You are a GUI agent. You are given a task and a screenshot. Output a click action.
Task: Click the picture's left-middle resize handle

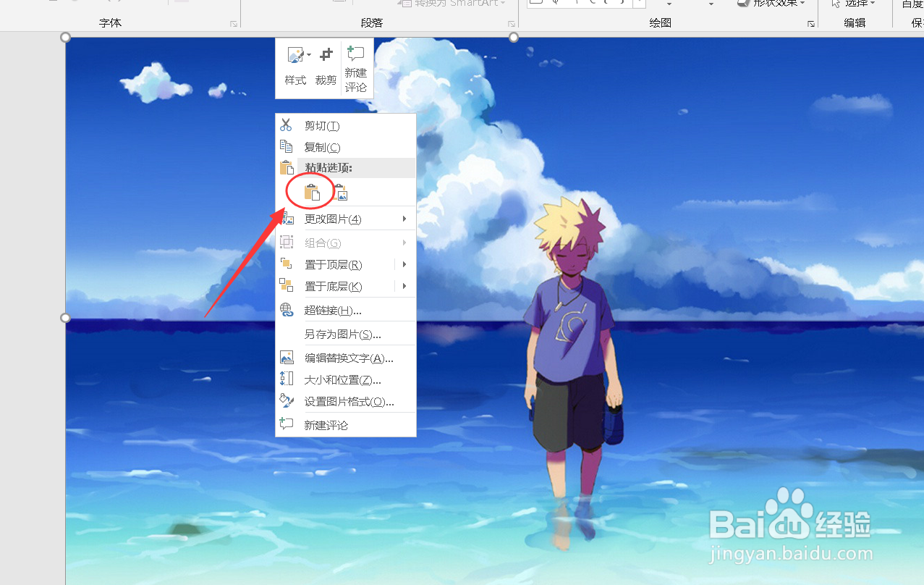[x=66, y=318]
